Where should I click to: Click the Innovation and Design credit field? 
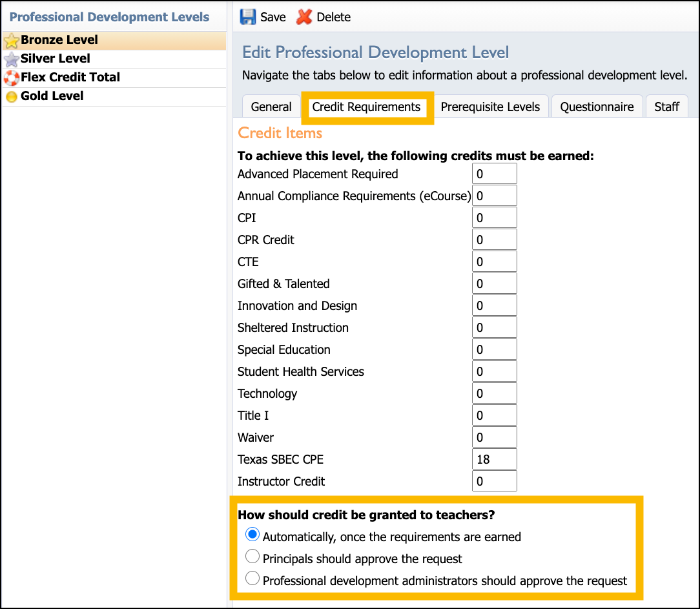click(x=494, y=305)
